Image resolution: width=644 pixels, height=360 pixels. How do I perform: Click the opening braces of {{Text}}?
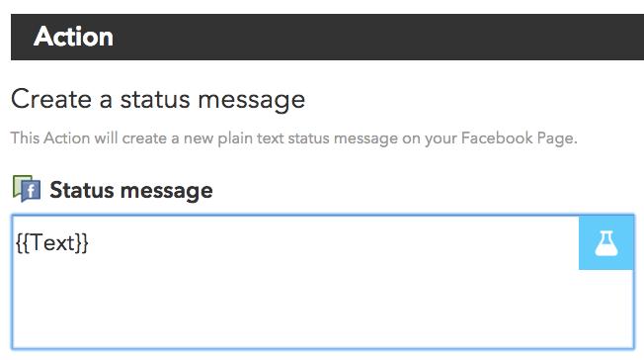[22, 242]
